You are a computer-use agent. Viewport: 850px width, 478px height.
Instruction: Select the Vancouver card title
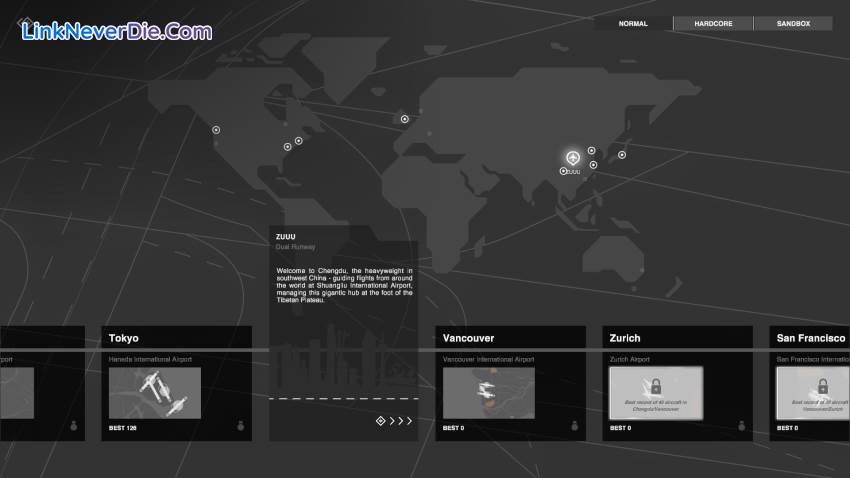tap(469, 338)
